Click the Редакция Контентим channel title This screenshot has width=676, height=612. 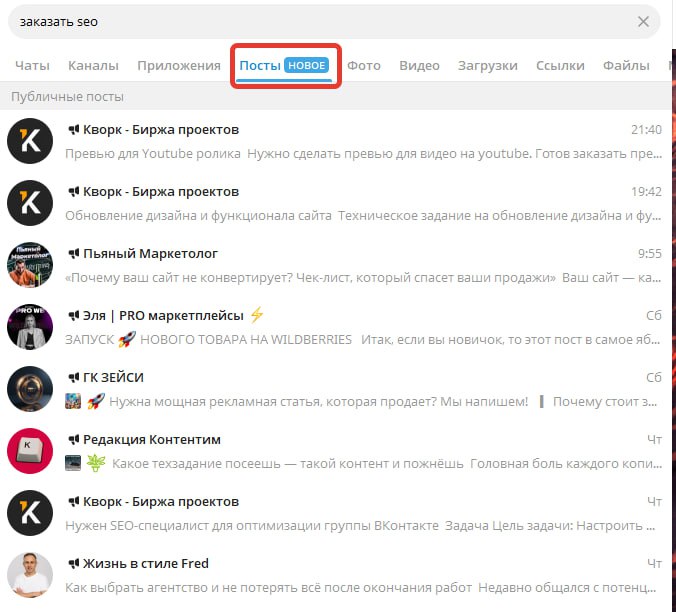pyautogui.click(x=152, y=440)
